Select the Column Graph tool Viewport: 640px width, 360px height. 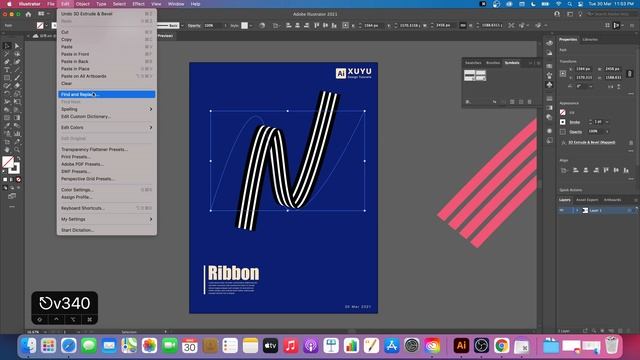17,133
